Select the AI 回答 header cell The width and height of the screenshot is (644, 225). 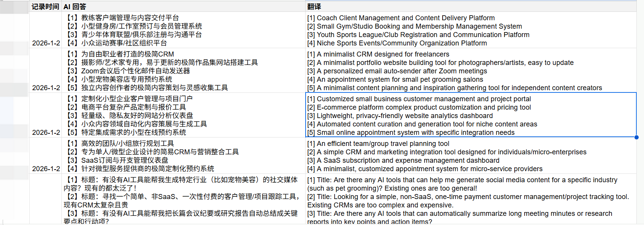pos(183,6)
